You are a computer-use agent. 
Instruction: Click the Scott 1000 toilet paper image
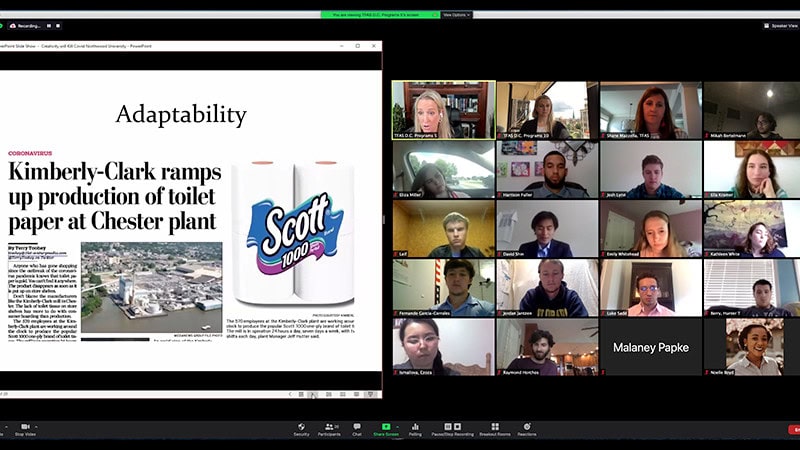click(293, 233)
